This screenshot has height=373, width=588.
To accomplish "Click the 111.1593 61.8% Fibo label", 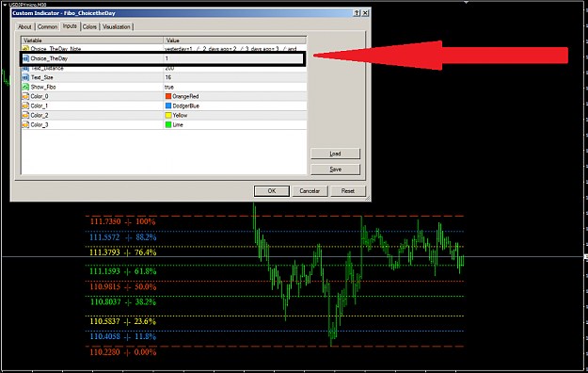I will click(x=123, y=271).
